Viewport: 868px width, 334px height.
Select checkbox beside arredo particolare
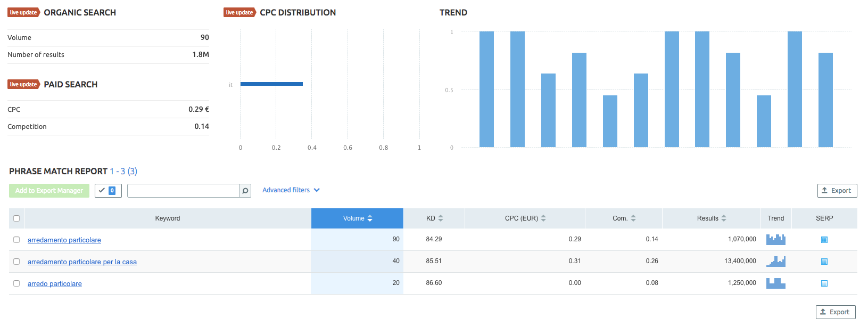pos(16,283)
